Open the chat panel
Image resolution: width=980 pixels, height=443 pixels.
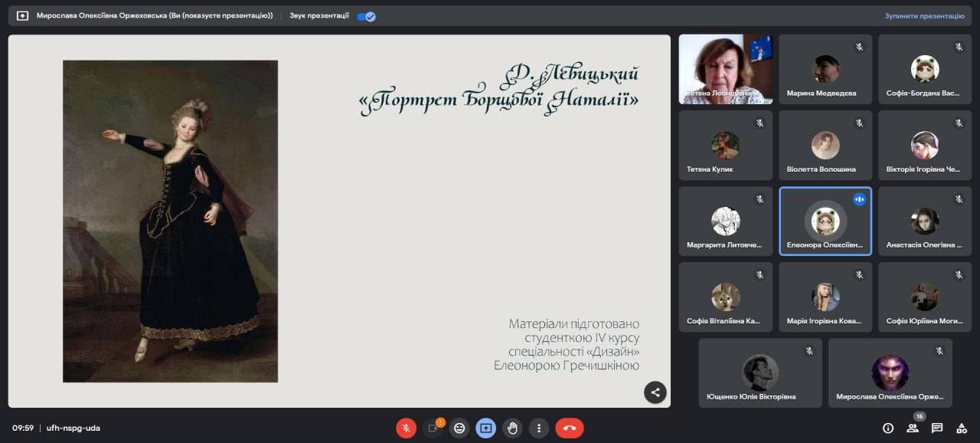937,428
